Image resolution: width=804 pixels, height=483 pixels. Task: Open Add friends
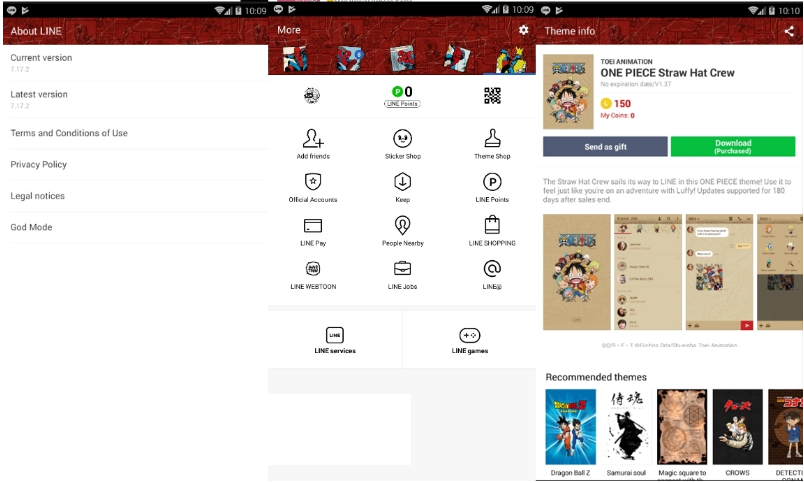(x=313, y=144)
